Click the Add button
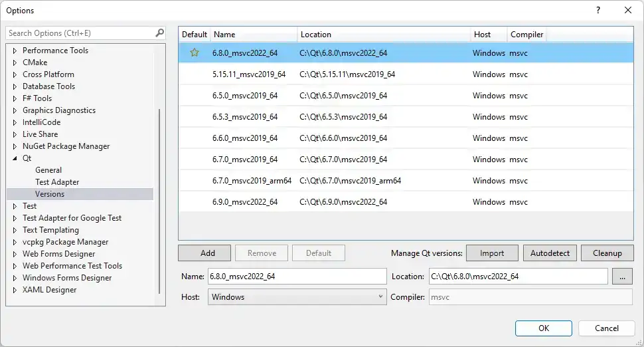 pyautogui.click(x=208, y=253)
